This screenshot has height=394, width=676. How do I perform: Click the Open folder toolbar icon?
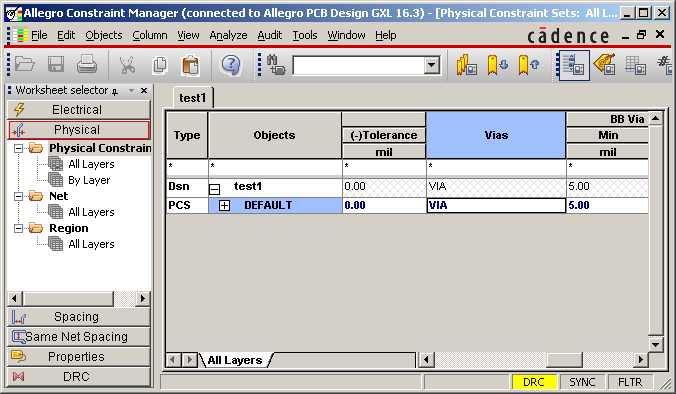tap(24, 65)
